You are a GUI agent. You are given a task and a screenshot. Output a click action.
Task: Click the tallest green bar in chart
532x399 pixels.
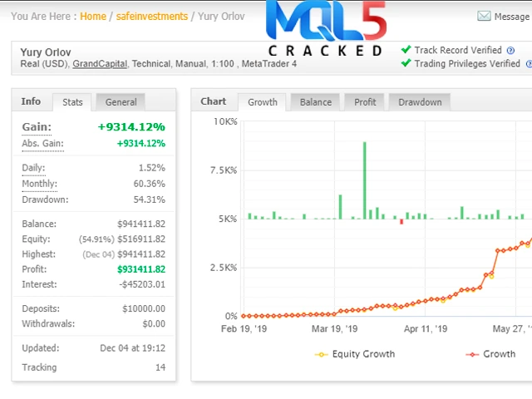pyautogui.click(x=365, y=180)
